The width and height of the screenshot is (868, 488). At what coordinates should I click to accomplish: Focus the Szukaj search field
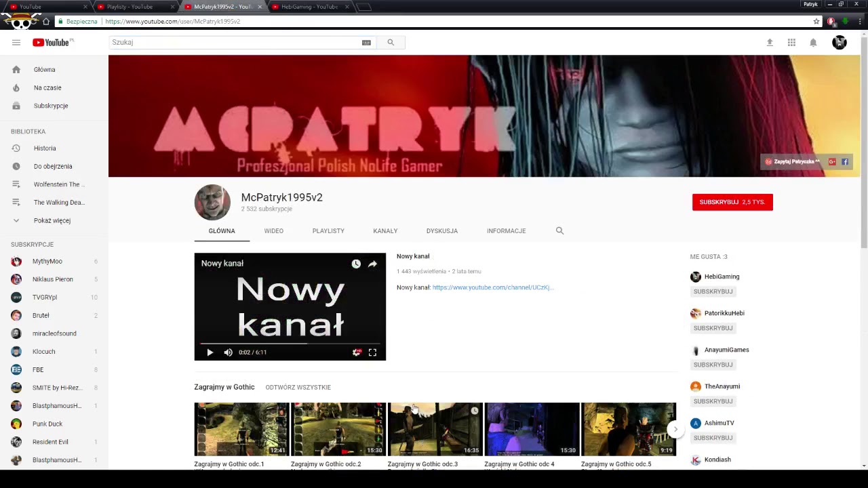tap(234, 43)
